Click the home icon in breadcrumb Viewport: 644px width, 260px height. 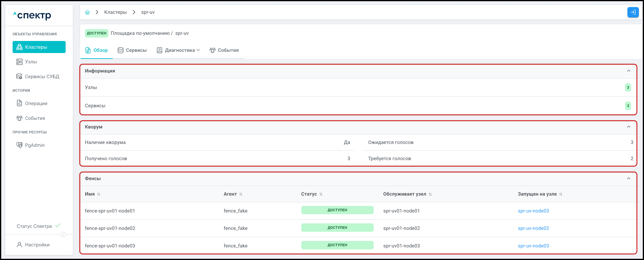[87, 12]
